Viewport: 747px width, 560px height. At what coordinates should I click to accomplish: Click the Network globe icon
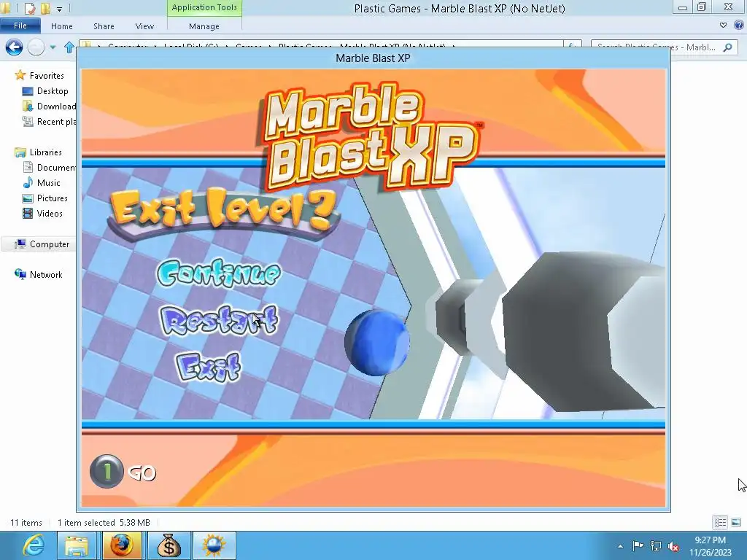(20, 274)
